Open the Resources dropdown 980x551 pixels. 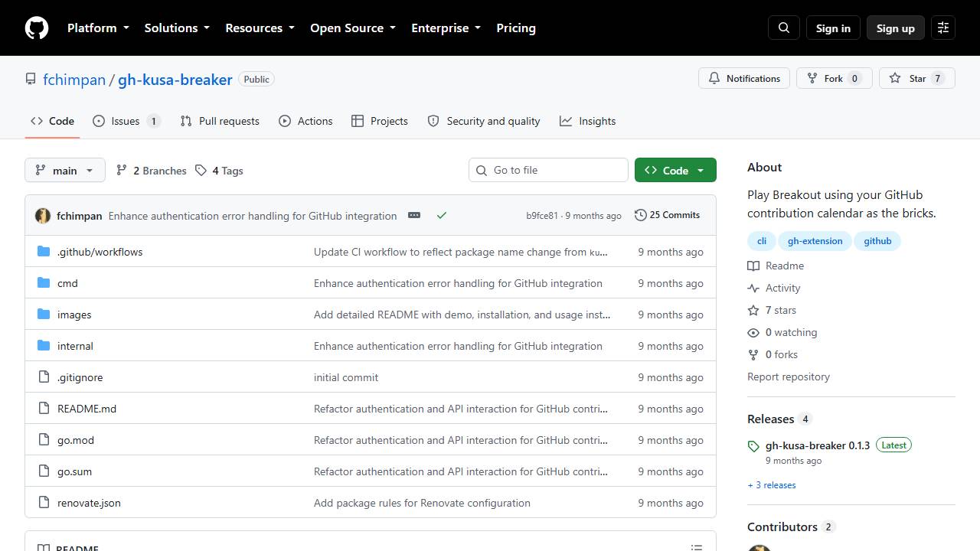tap(260, 28)
